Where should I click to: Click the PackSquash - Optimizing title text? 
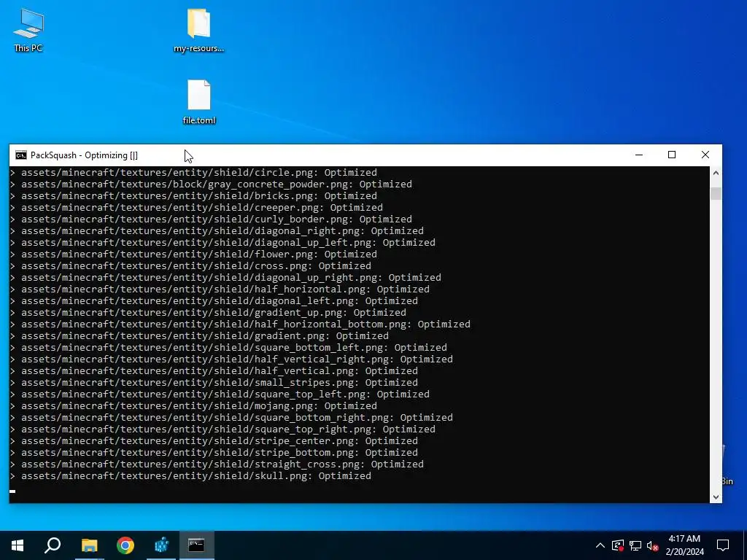point(84,155)
